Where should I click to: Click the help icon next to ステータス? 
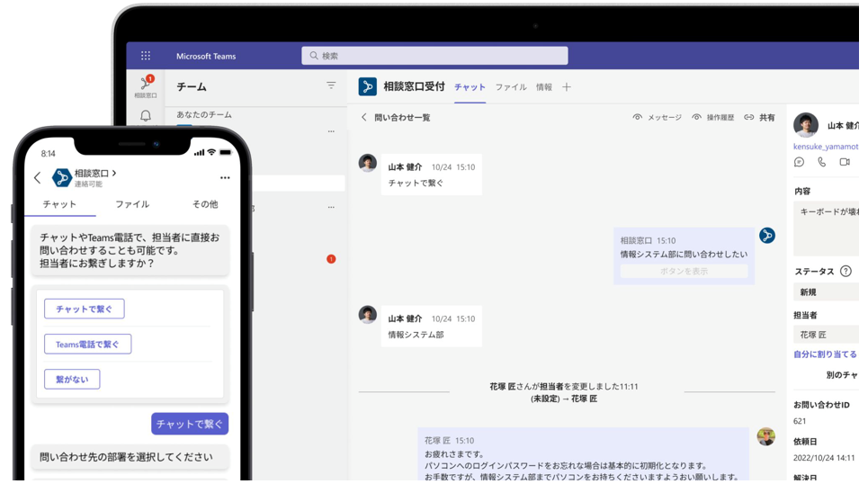tap(846, 271)
